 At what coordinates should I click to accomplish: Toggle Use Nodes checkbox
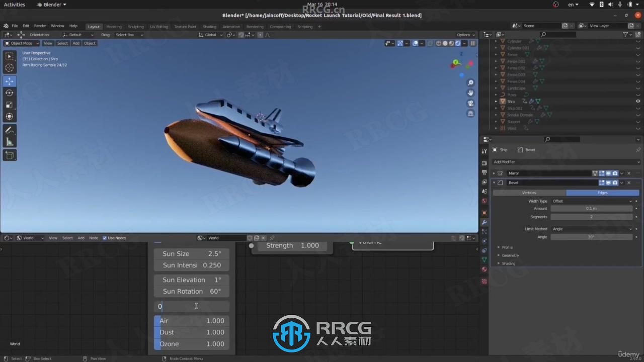click(105, 238)
